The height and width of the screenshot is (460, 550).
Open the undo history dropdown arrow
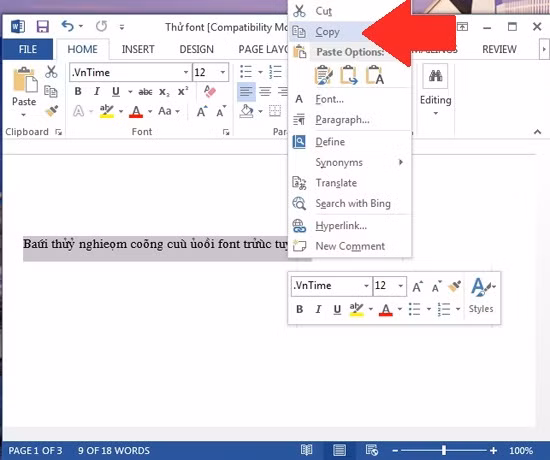81,26
